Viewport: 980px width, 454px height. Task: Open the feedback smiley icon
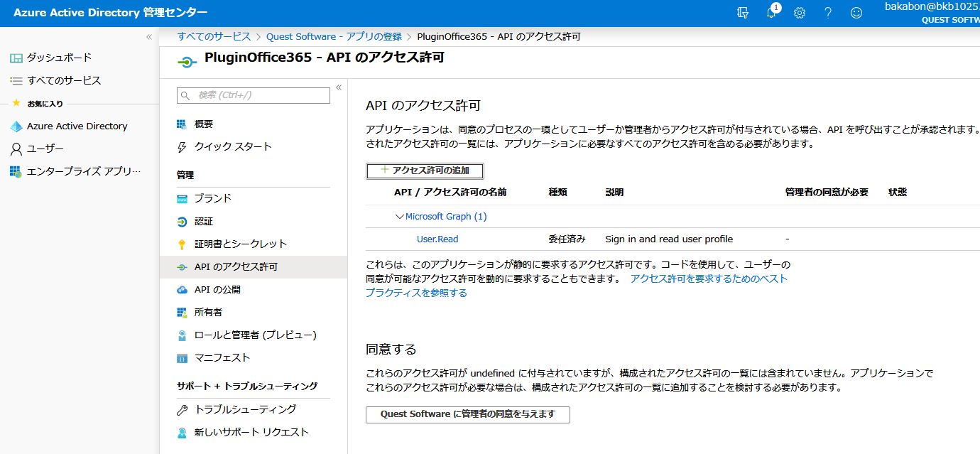[x=856, y=13]
